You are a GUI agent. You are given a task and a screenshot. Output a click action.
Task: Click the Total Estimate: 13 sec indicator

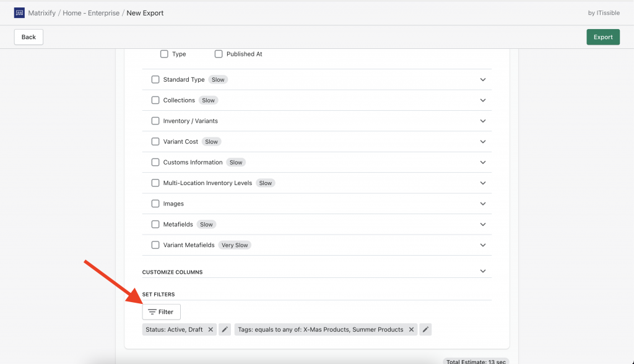pyautogui.click(x=475, y=360)
